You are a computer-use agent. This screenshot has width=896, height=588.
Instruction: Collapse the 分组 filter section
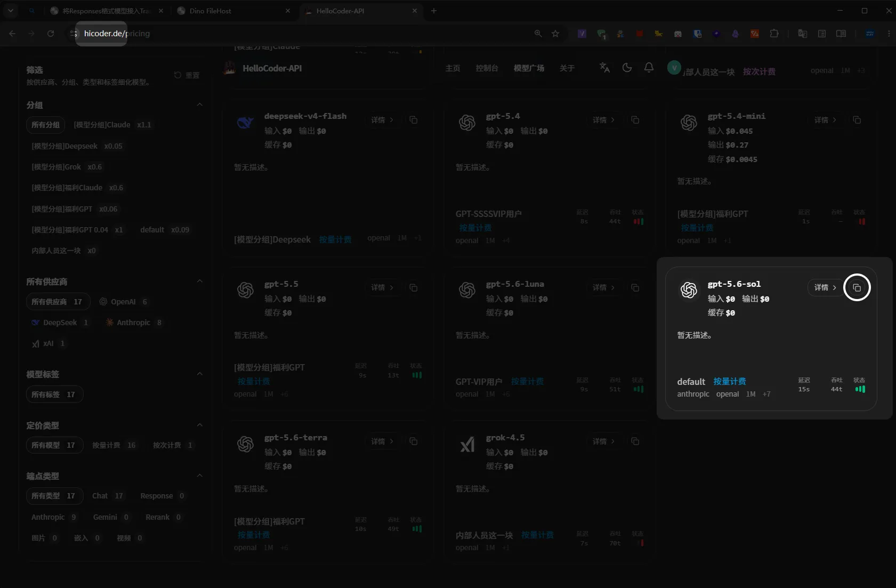[x=200, y=105]
